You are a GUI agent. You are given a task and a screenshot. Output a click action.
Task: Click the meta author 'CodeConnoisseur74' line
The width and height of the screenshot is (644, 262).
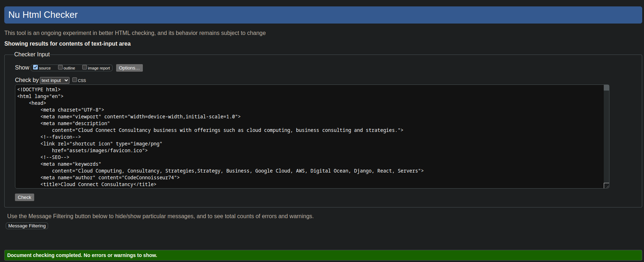coord(110,178)
